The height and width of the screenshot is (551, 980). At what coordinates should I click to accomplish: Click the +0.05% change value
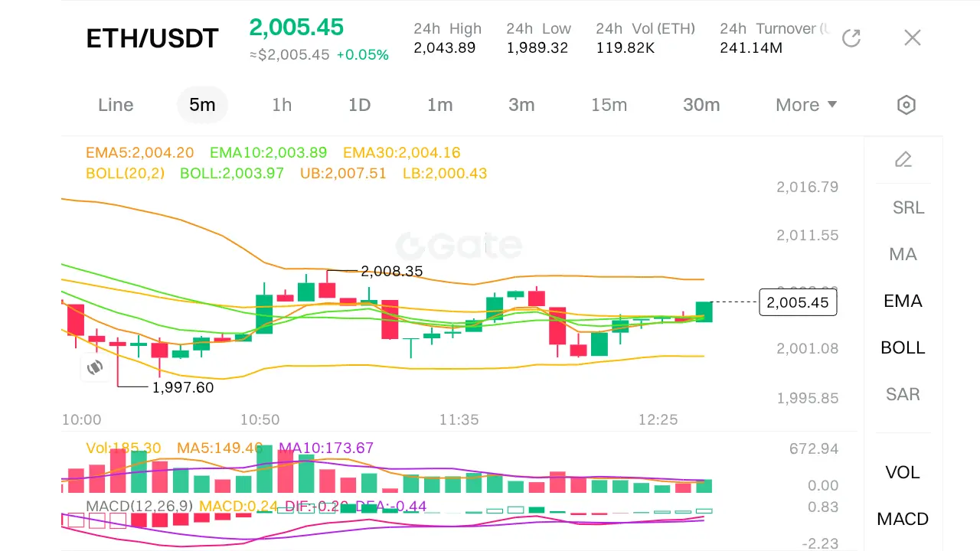[363, 55]
